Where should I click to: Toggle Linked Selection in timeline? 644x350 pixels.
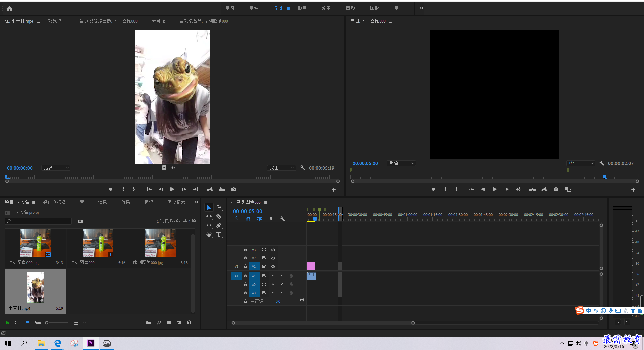coord(259,219)
